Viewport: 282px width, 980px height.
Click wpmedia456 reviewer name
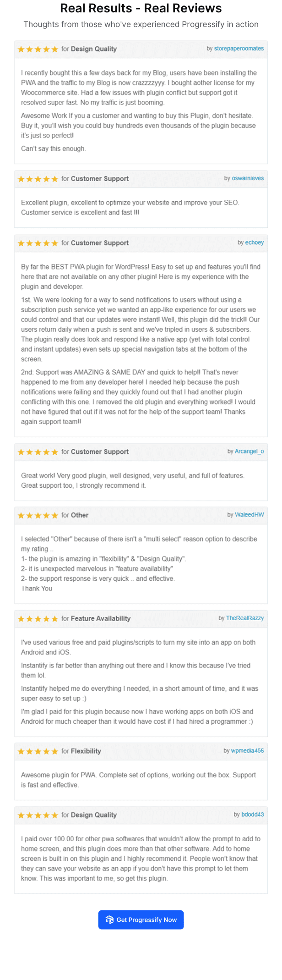[247, 751]
